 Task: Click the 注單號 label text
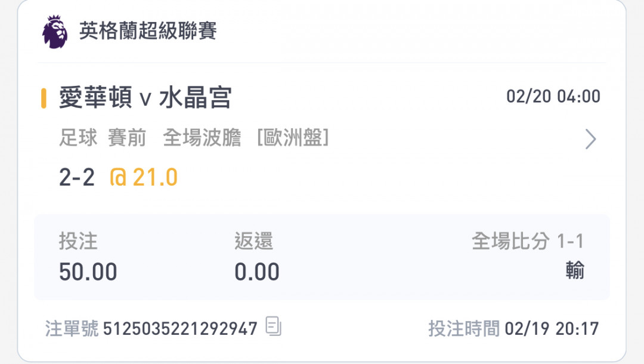tap(72, 329)
